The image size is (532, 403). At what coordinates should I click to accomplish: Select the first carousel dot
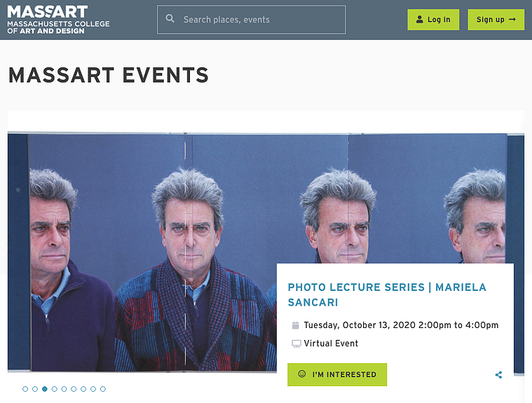pos(25,389)
